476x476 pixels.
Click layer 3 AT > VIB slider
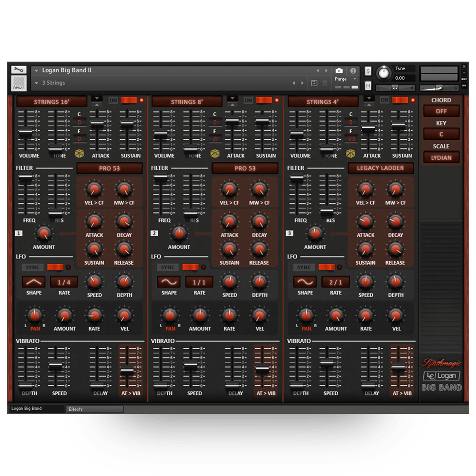(398, 366)
